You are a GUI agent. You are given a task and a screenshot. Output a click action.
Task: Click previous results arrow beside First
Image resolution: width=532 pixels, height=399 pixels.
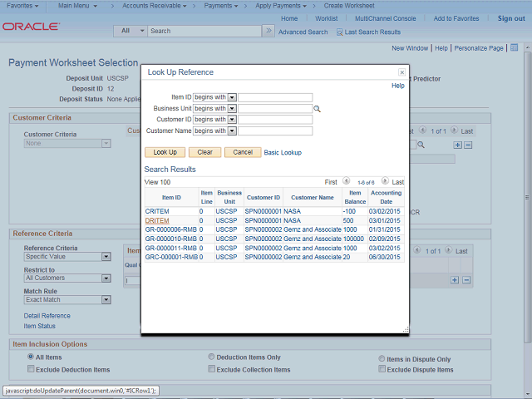345,182
